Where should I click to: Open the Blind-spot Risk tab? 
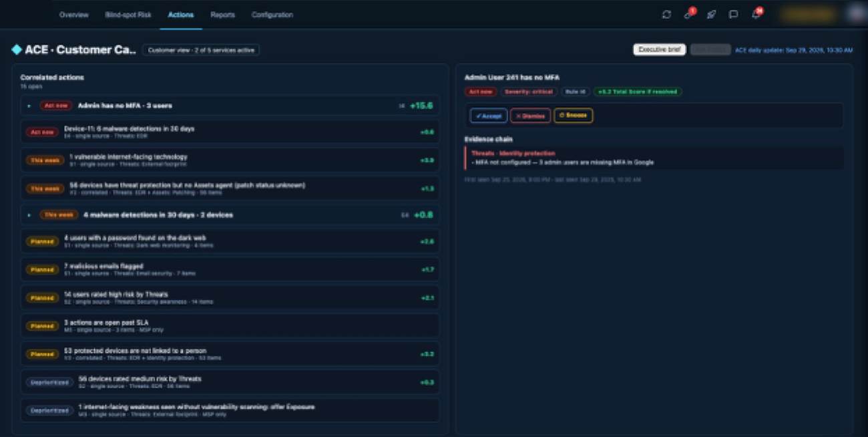coord(128,15)
